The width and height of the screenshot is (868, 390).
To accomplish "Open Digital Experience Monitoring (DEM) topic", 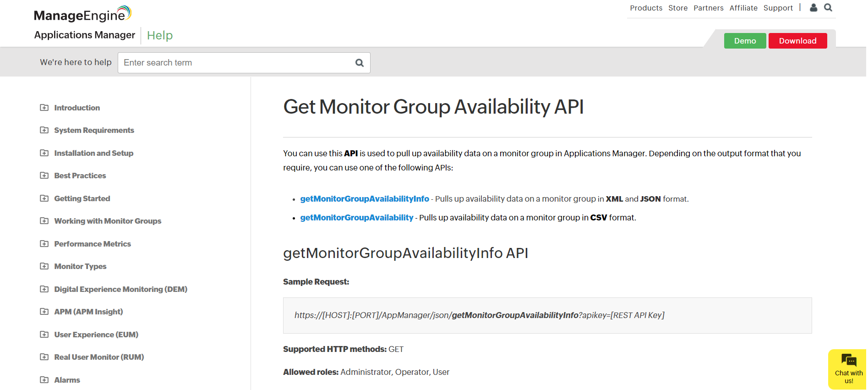I will coord(120,289).
